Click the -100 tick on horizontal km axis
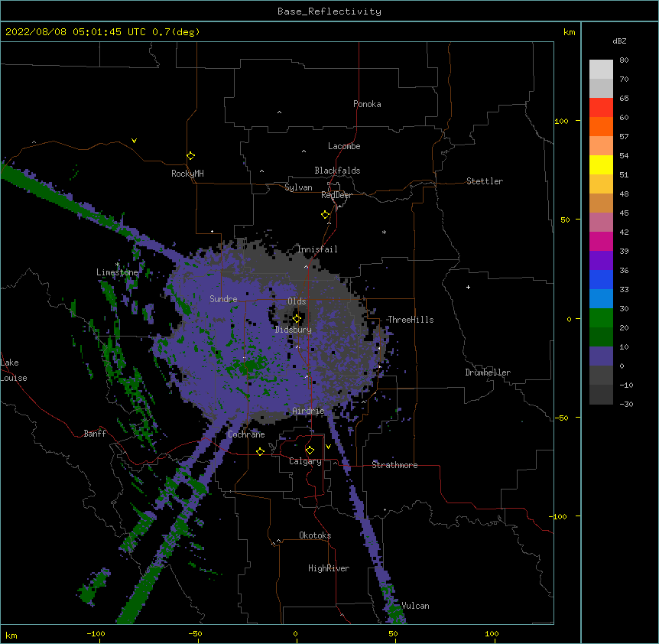 pos(96,633)
